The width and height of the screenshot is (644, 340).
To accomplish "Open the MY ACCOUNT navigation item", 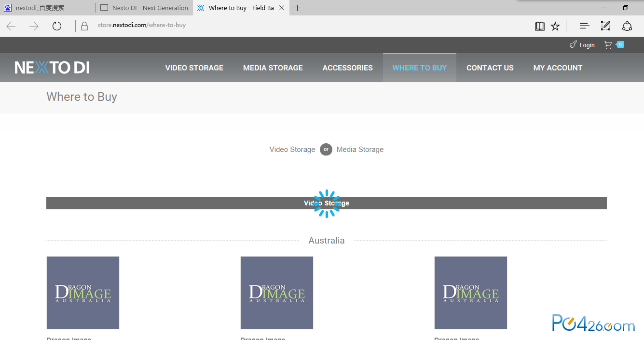I will (558, 68).
